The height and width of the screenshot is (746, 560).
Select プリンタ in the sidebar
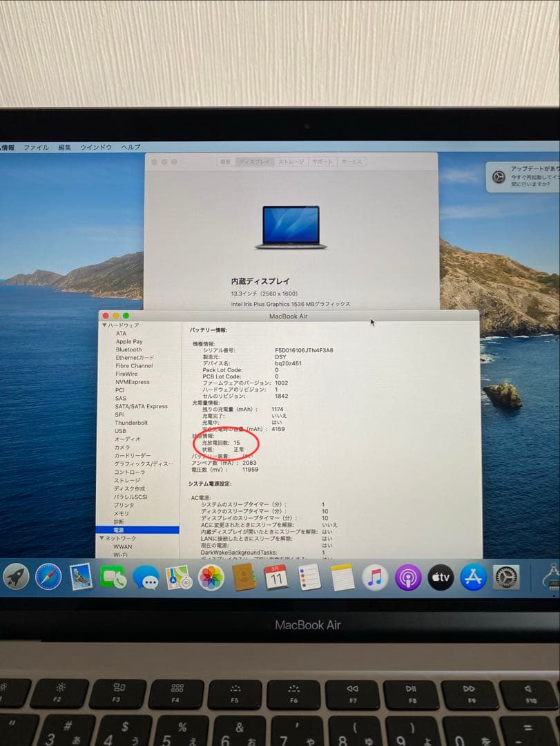pyautogui.click(x=124, y=505)
